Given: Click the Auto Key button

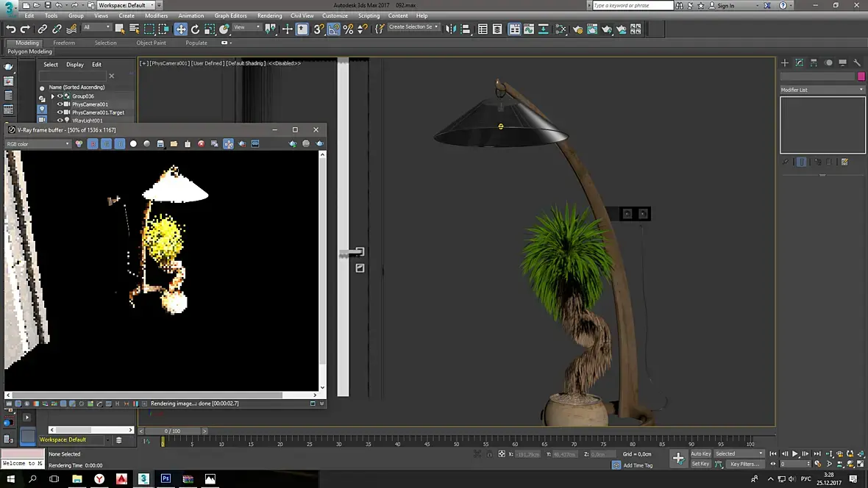Looking at the screenshot, I should pyautogui.click(x=700, y=453).
